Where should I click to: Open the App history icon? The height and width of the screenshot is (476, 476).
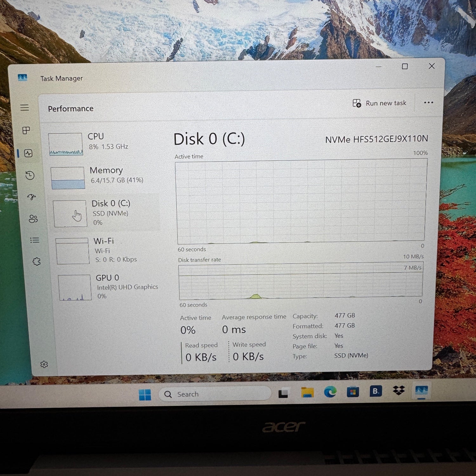coord(30,175)
